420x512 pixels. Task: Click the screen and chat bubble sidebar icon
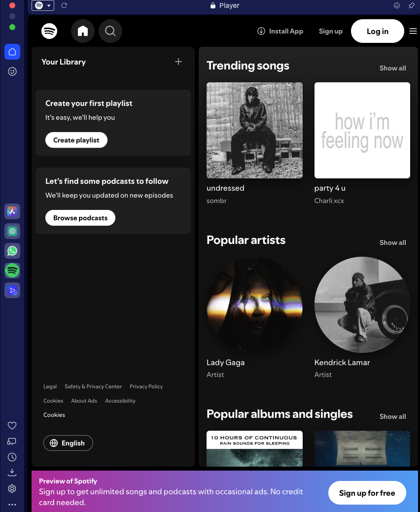(x=12, y=442)
